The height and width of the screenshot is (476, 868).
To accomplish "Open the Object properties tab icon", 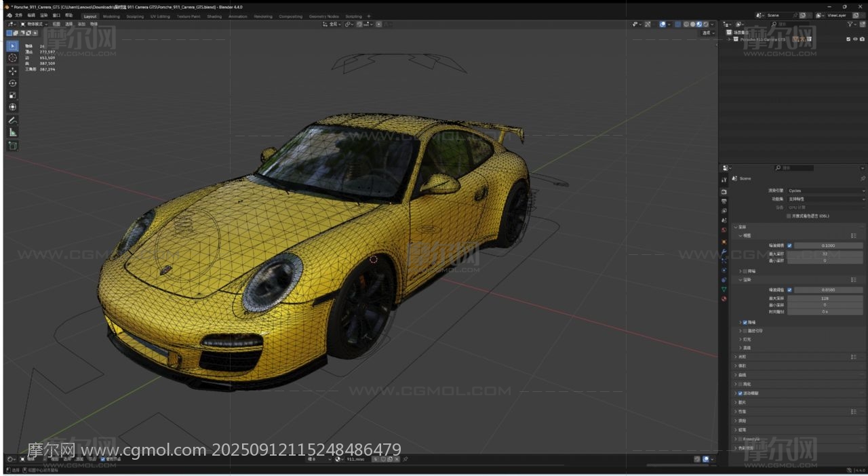I will tap(724, 241).
